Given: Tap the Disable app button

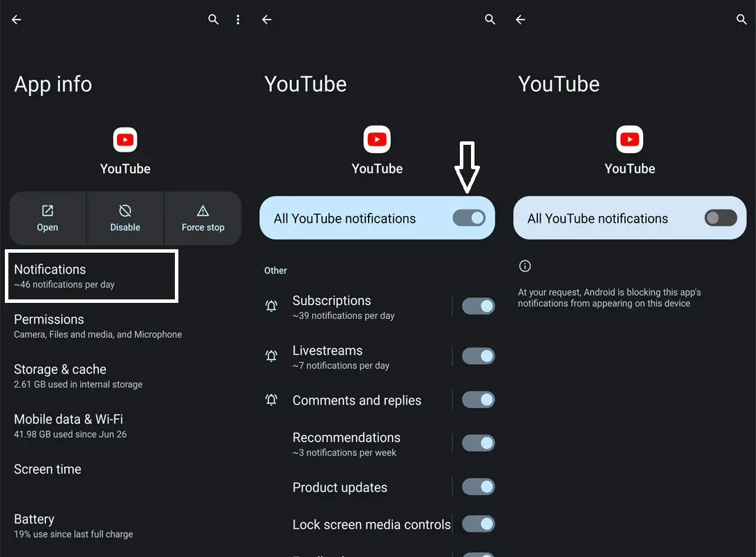Looking at the screenshot, I should pos(125,218).
